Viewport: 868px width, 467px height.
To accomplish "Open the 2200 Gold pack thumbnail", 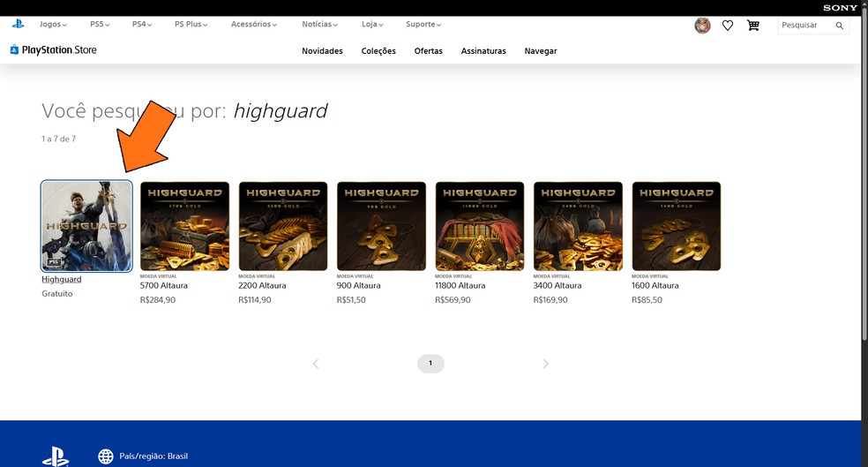I will 283,226.
